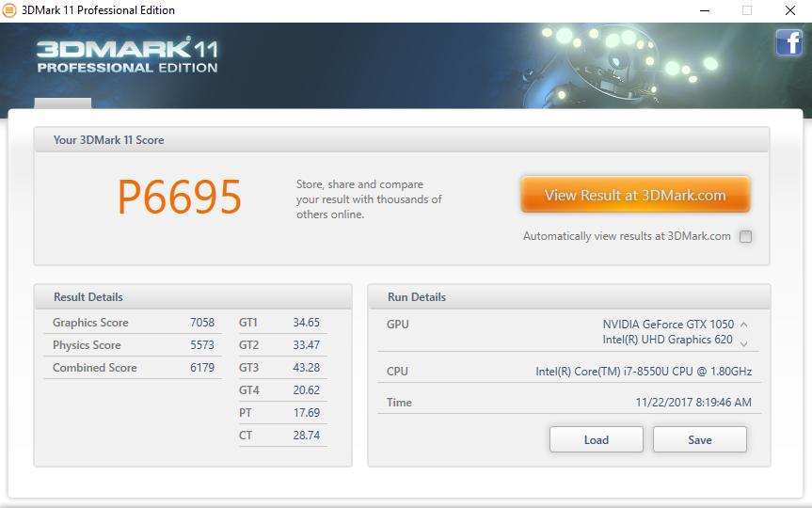Click the Run Details panel header

(x=569, y=297)
